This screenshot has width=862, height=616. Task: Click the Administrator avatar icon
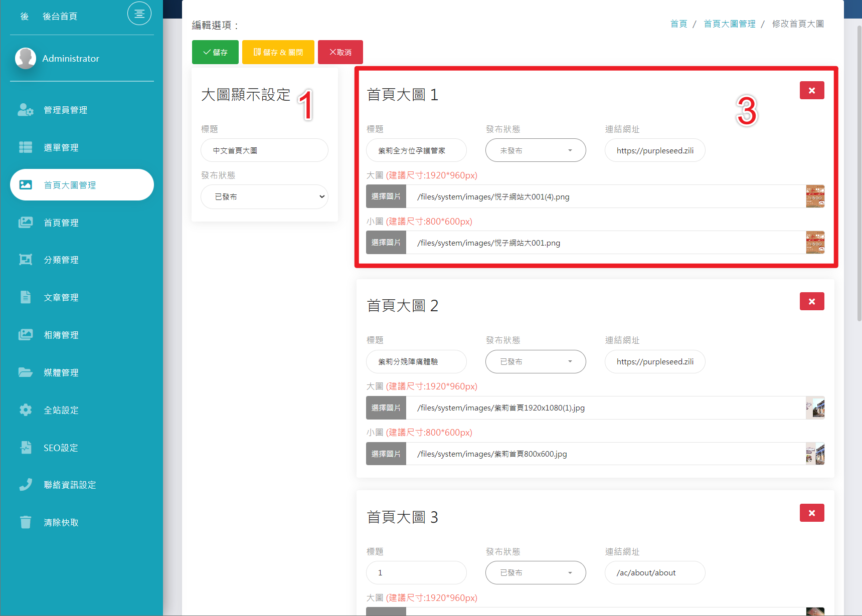point(26,58)
